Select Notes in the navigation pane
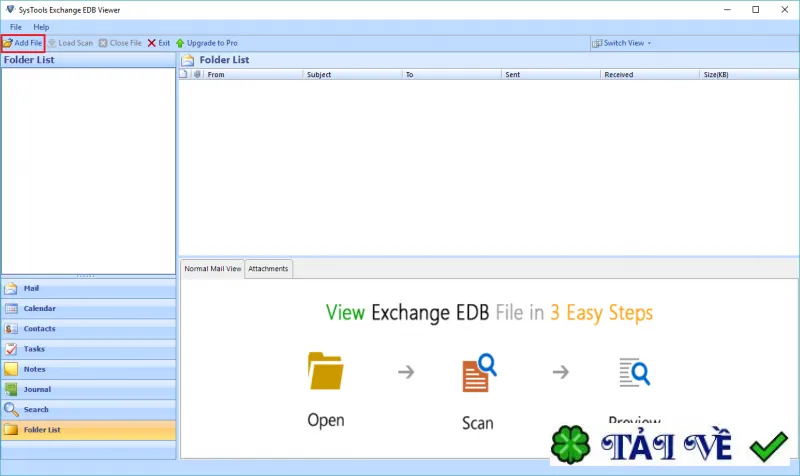 pyautogui.click(x=88, y=369)
